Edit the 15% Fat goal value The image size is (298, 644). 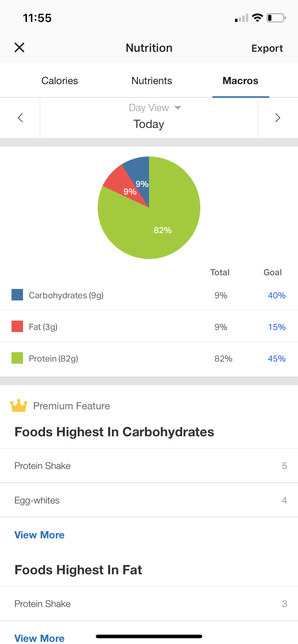coord(276,327)
